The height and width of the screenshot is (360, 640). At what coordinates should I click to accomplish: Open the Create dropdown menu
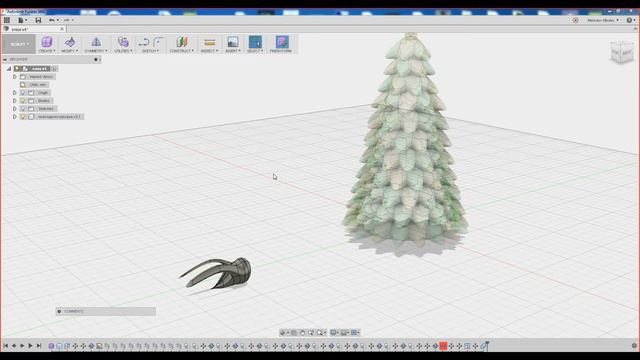[x=47, y=51]
